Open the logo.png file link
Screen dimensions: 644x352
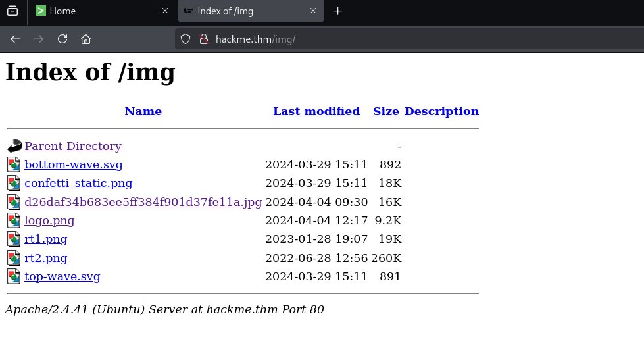pyautogui.click(x=49, y=220)
